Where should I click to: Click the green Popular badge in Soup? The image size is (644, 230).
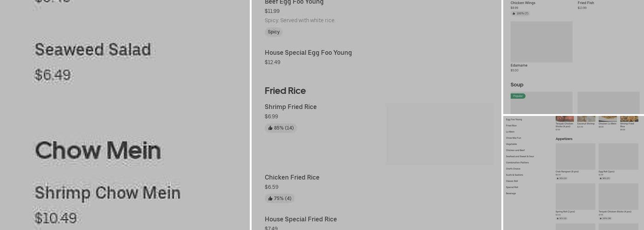[518, 96]
